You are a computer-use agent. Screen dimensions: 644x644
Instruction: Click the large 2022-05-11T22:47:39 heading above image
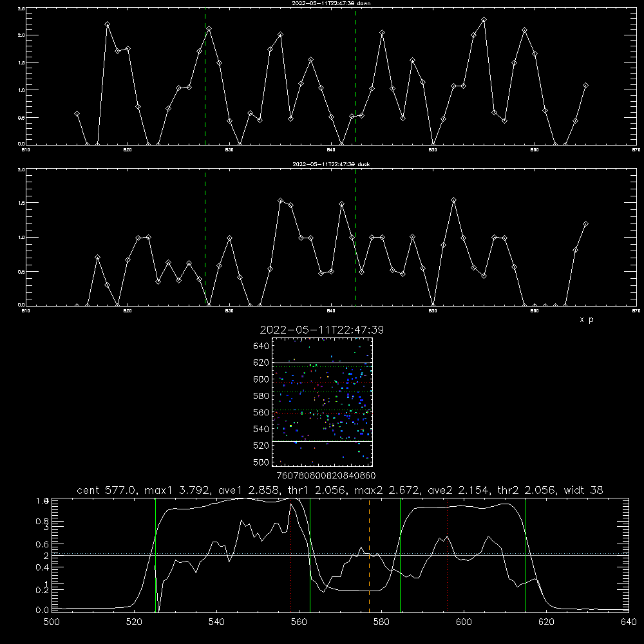coord(321,330)
